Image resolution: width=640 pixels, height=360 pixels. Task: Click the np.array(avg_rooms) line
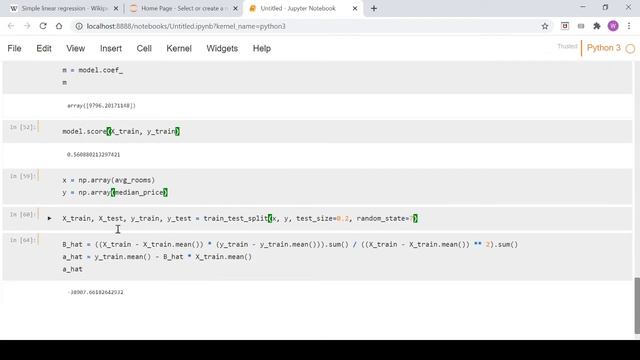pos(109,180)
